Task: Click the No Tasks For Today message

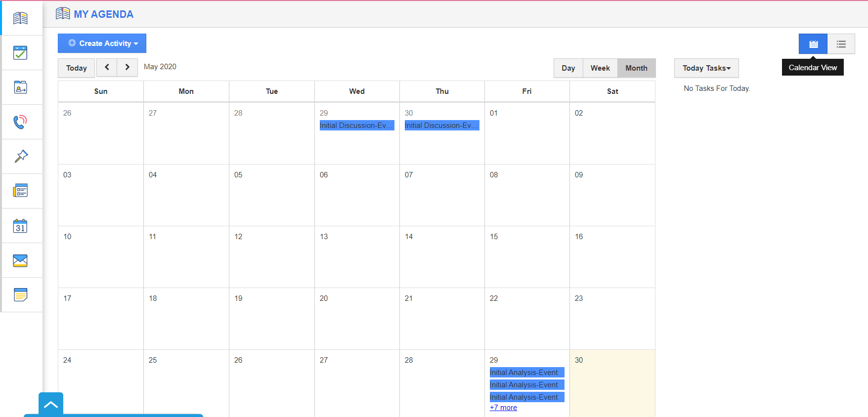Action: click(717, 88)
